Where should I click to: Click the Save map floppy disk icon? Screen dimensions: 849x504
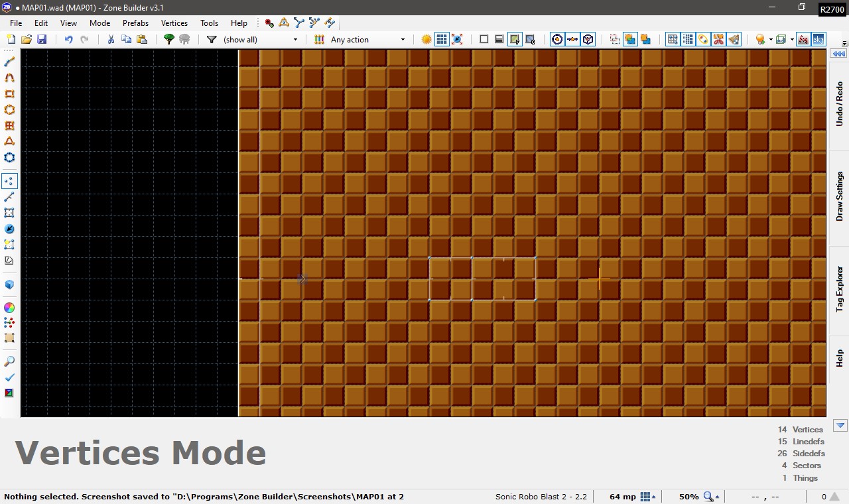[x=42, y=40]
